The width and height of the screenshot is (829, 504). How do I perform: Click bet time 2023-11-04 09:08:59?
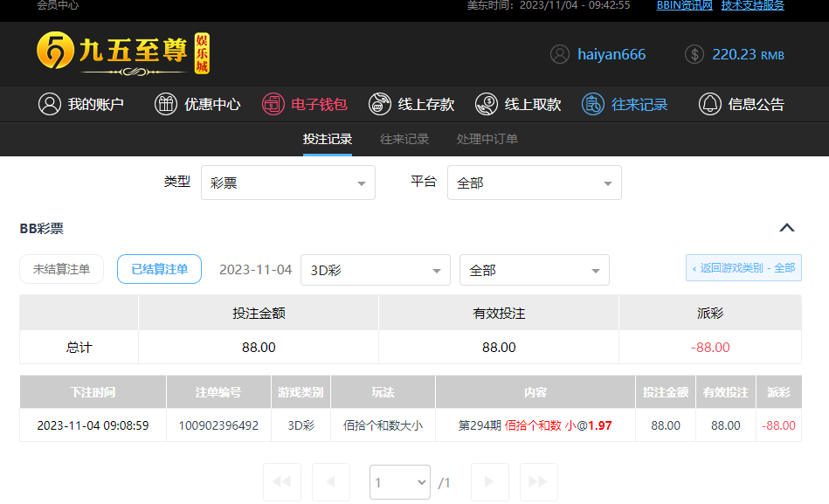tap(93, 425)
